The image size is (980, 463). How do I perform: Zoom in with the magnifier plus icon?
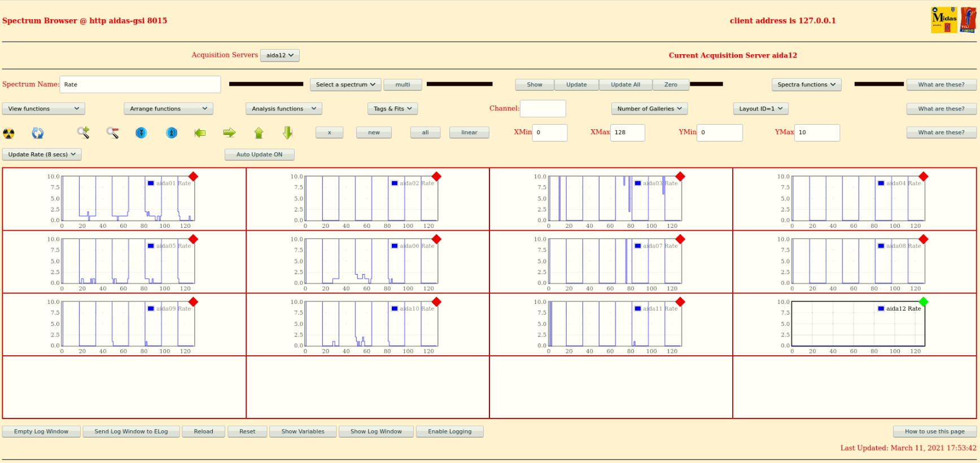tap(84, 133)
